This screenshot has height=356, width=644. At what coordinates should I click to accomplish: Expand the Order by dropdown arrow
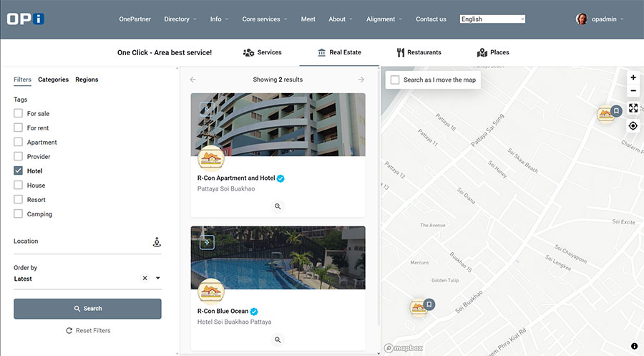[x=157, y=279]
